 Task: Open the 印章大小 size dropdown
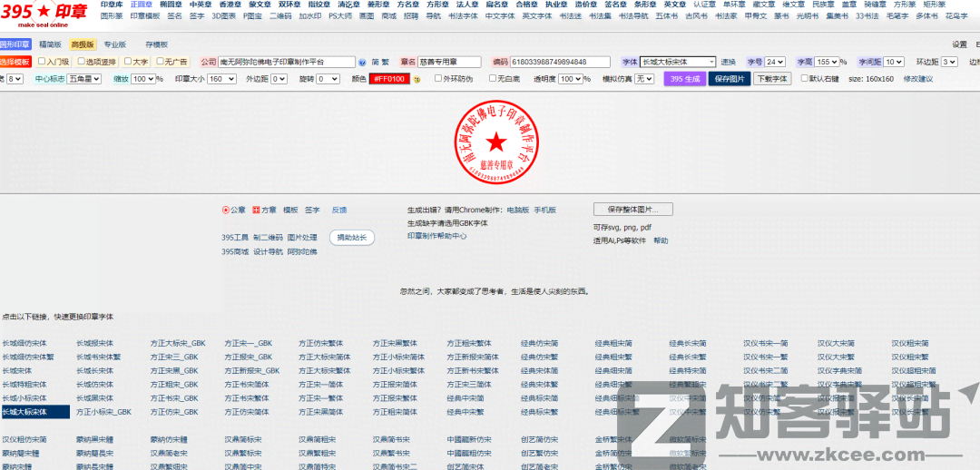[221, 79]
